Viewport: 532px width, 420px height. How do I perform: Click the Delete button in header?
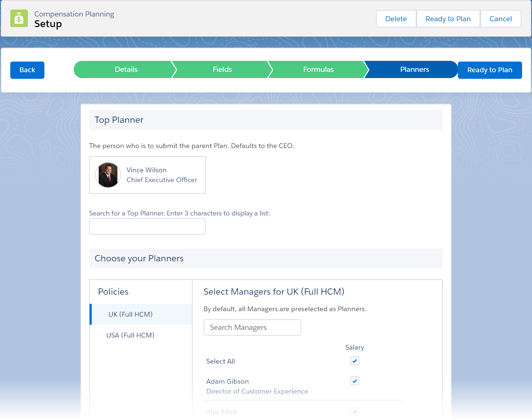click(x=396, y=19)
